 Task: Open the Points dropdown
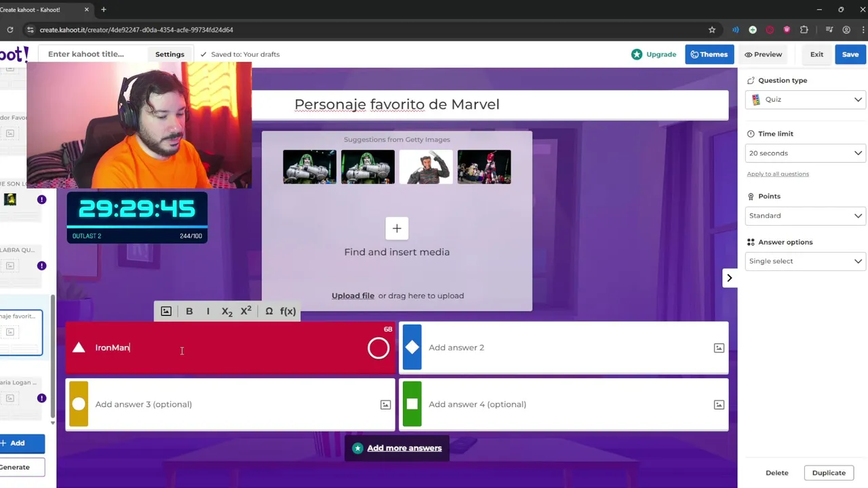[805, 216]
